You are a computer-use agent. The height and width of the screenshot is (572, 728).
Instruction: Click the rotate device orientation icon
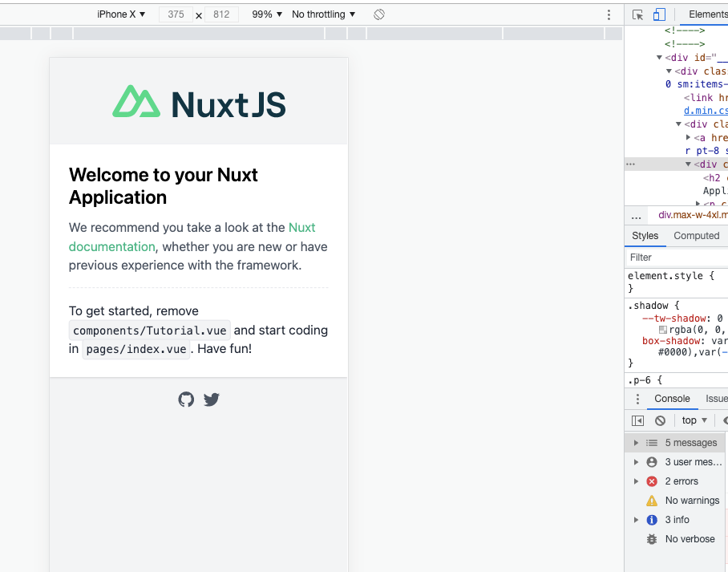pos(379,14)
